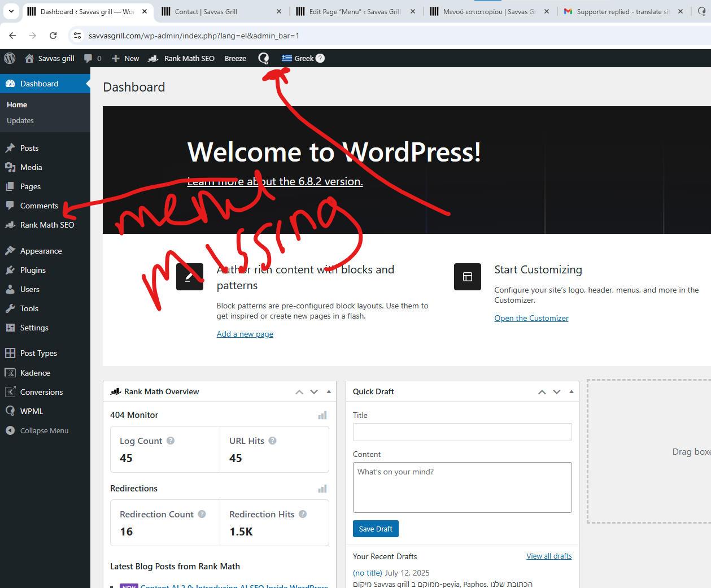The width and height of the screenshot is (711, 588).
Task: Click the Users sidebar icon
Action: point(10,289)
